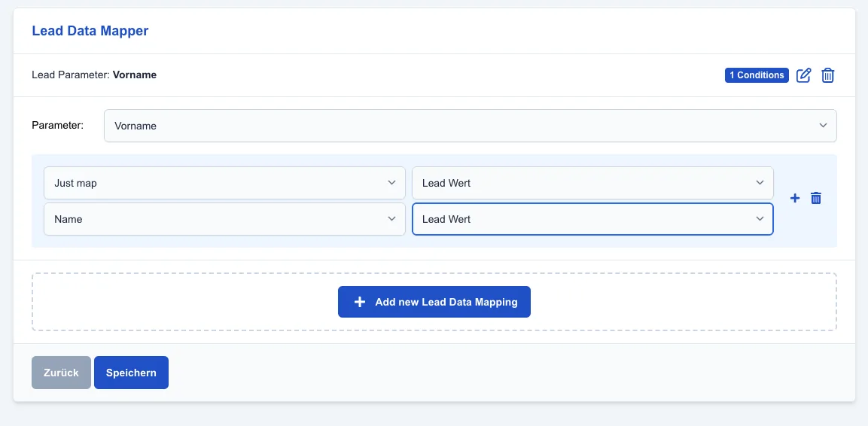Screen dimensions: 868x426
Task: Click Add new Lead Data Mapping
Action: [434, 302]
